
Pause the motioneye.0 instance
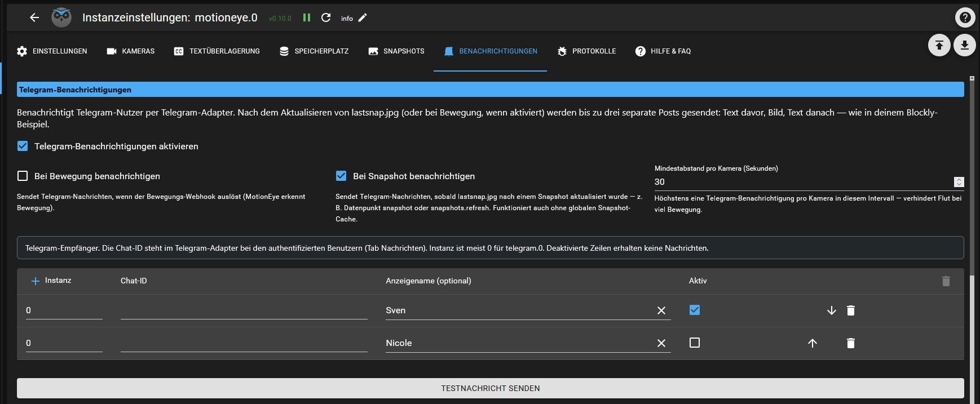tap(307, 17)
